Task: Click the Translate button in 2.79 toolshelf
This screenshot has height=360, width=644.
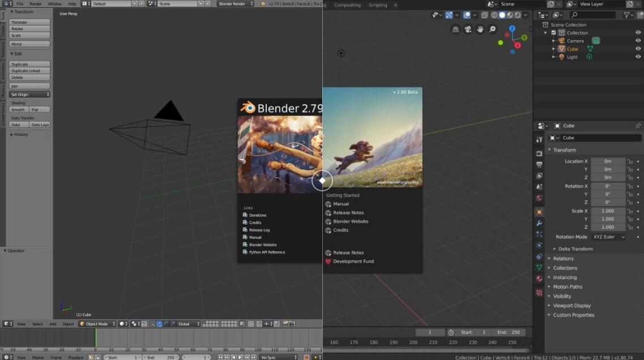Action: pyautogui.click(x=29, y=22)
